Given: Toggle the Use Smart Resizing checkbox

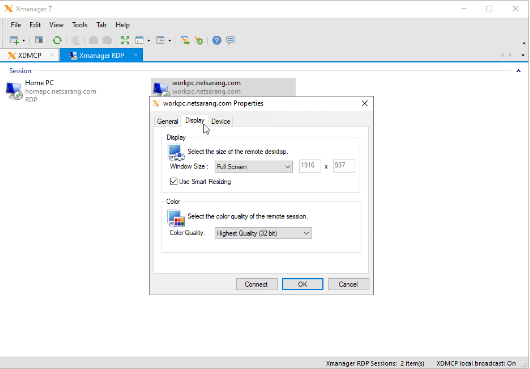Looking at the screenshot, I should [173, 181].
